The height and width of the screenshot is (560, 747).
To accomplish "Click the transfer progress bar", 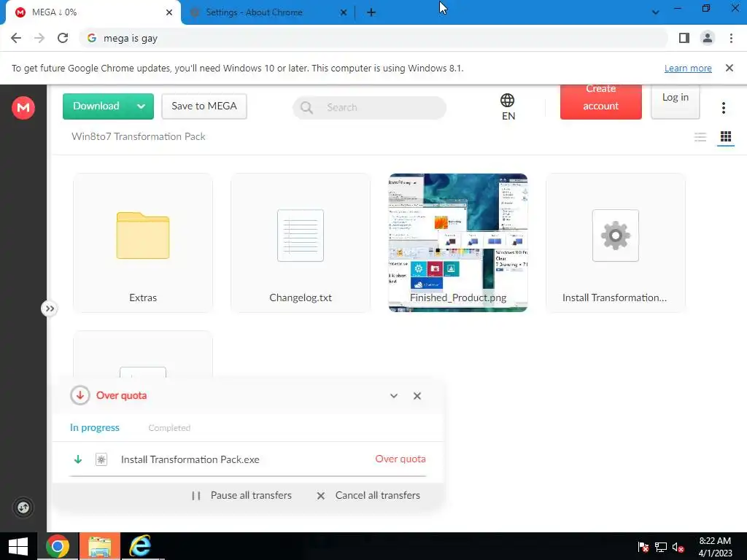I will (x=248, y=475).
